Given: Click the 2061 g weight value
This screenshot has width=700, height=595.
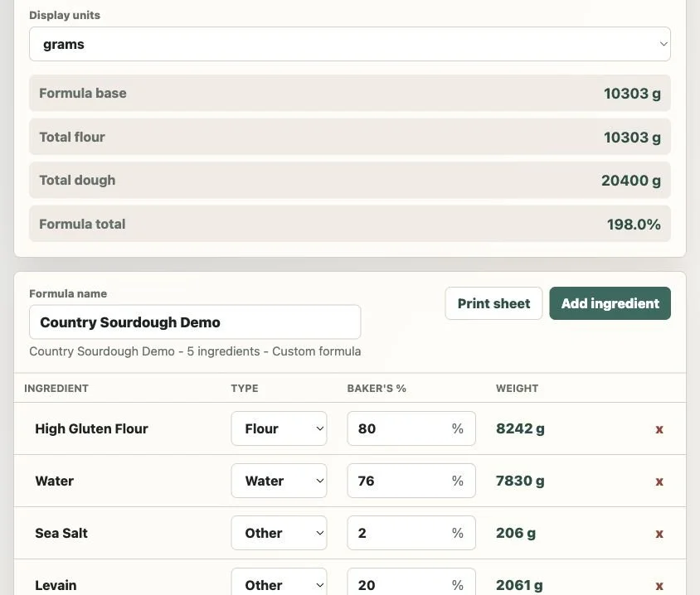Looking at the screenshot, I should click(x=519, y=585).
